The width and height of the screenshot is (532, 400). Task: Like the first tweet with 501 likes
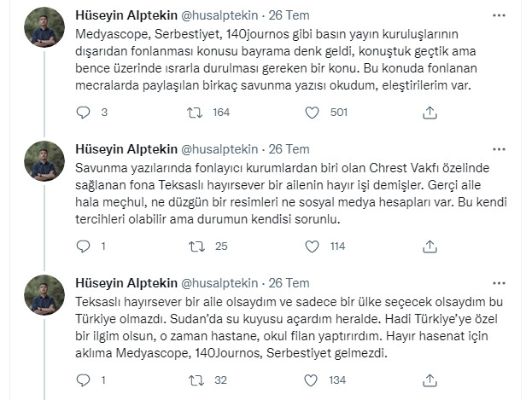pyautogui.click(x=312, y=112)
